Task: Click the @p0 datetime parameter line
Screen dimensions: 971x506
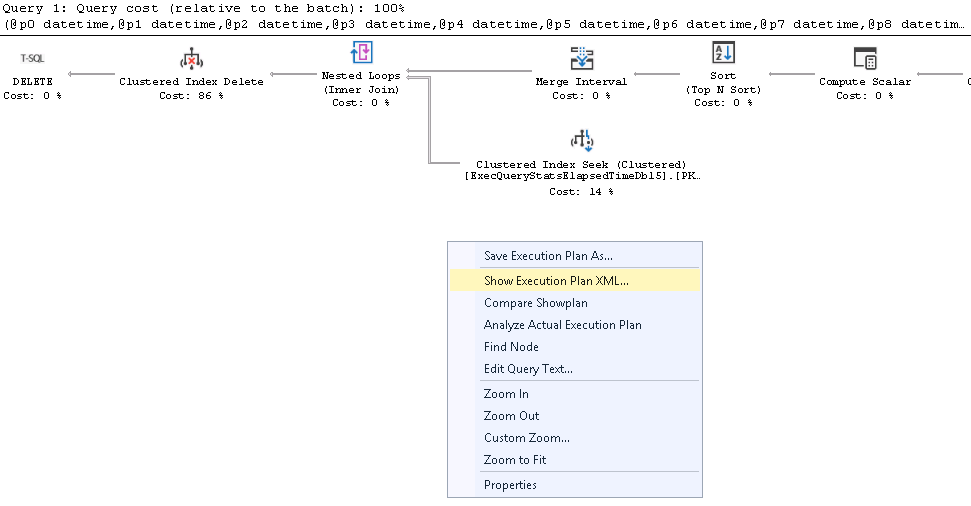Action: click(484, 24)
